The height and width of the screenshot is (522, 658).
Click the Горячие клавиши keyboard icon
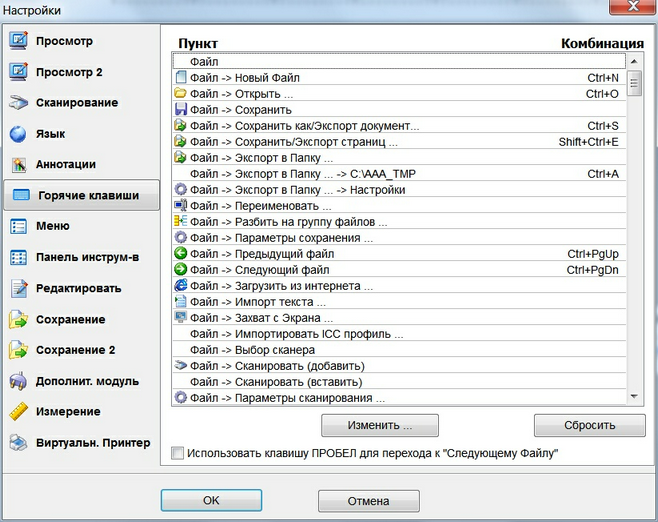coord(21,195)
